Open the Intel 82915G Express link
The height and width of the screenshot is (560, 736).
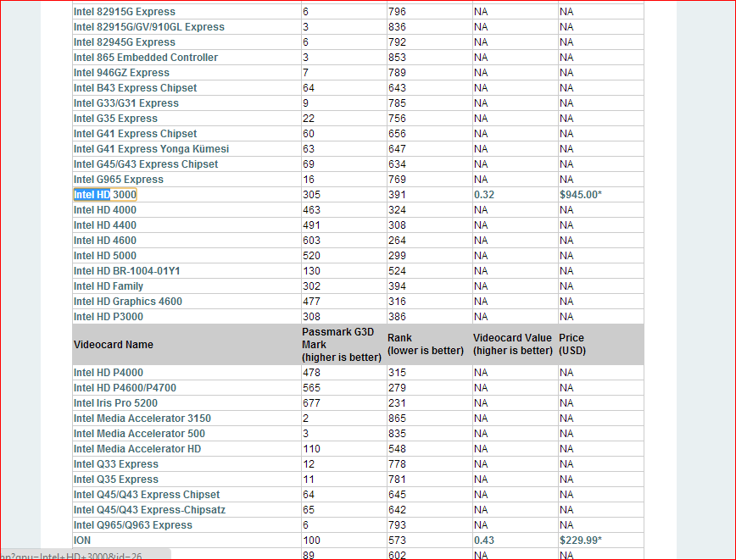pos(125,12)
